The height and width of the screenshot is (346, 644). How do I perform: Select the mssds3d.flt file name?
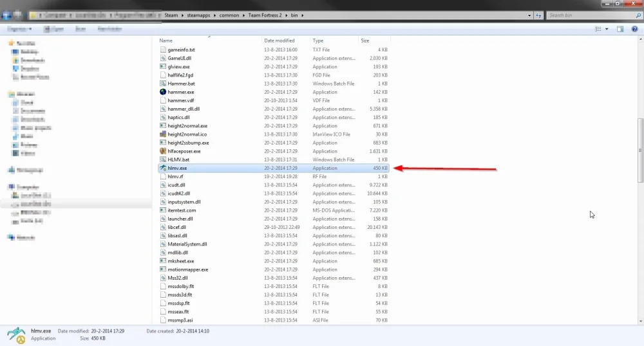[x=180, y=295]
